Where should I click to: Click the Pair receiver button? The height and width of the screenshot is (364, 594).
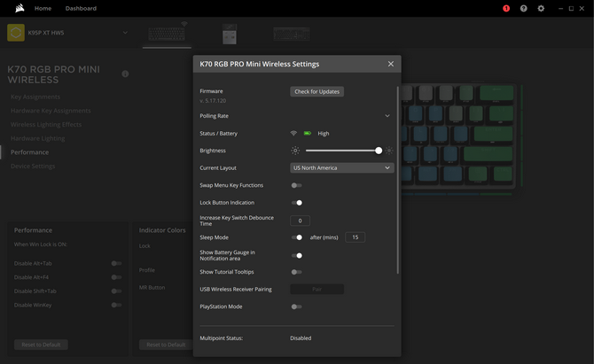317,290
